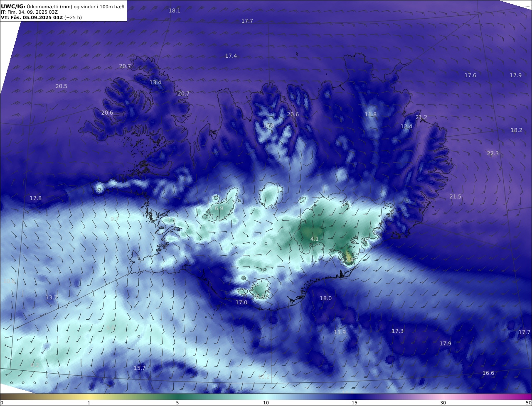Viewport: 532px width, 406px height.
Task: Click the 12.4 value label
Action: [406, 126]
